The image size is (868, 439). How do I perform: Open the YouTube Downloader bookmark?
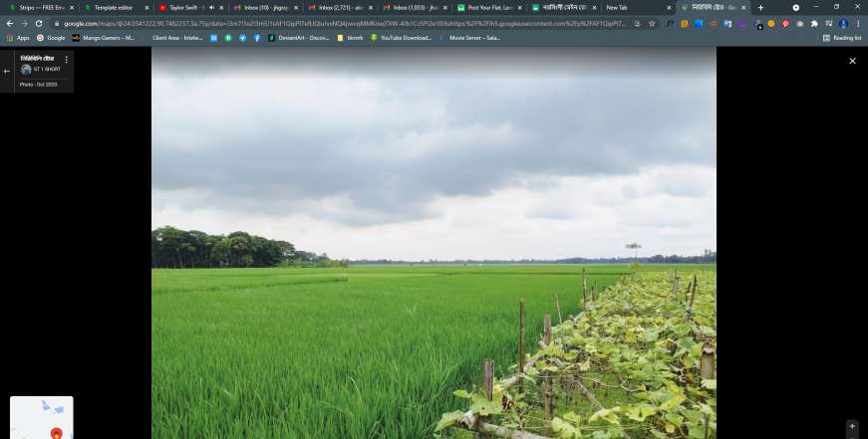point(402,38)
